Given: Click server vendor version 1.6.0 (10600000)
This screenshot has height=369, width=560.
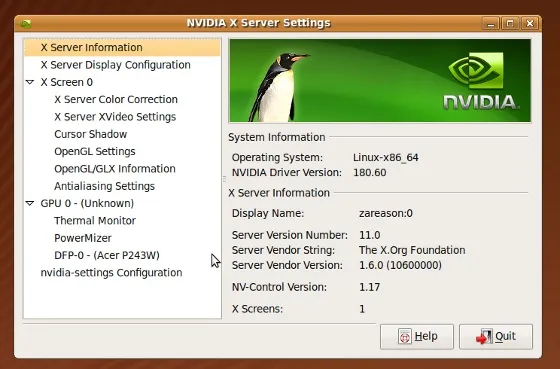Looking at the screenshot, I should coord(400,265).
